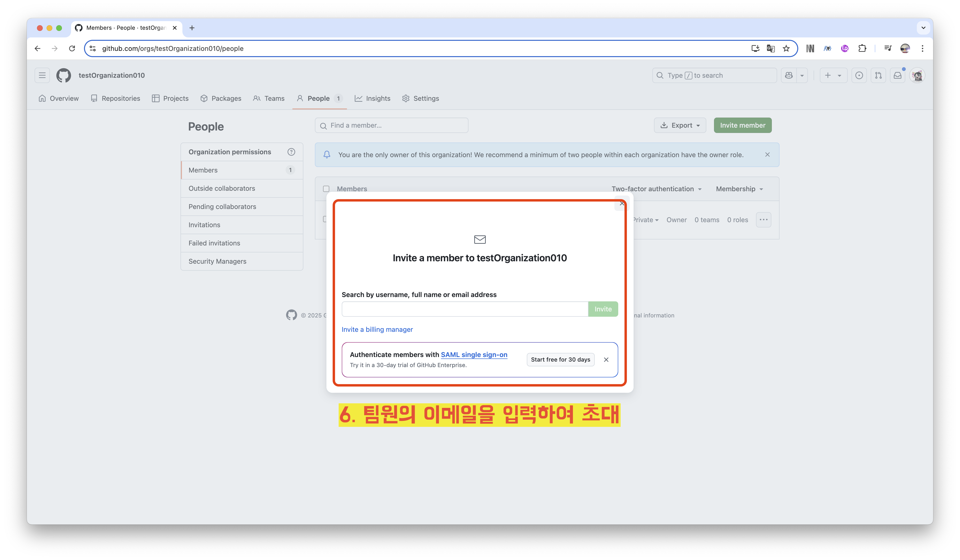Open the Pull requests icon in header
This screenshot has width=960, height=560.
coord(878,75)
